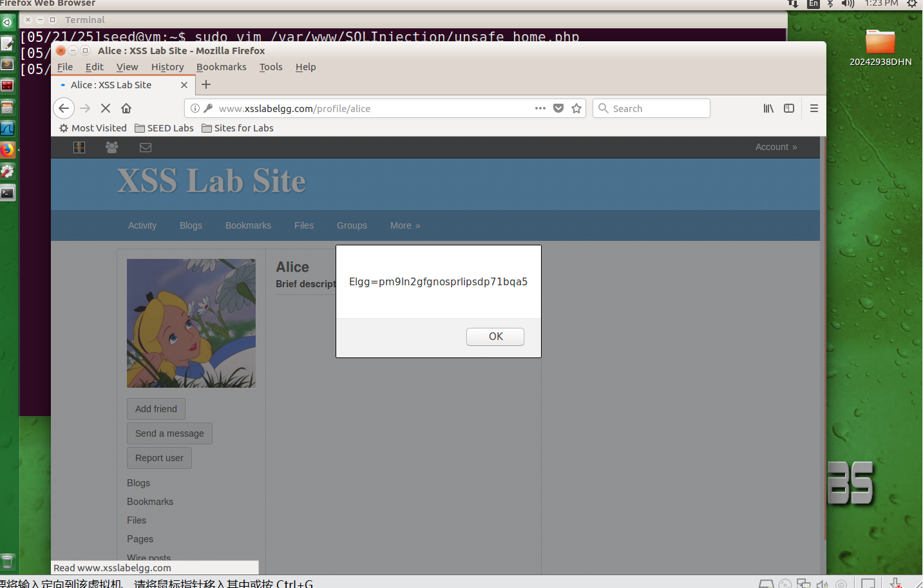Image resolution: width=923 pixels, height=588 pixels.
Task: Open the Tools menu
Action: [271, 67]
